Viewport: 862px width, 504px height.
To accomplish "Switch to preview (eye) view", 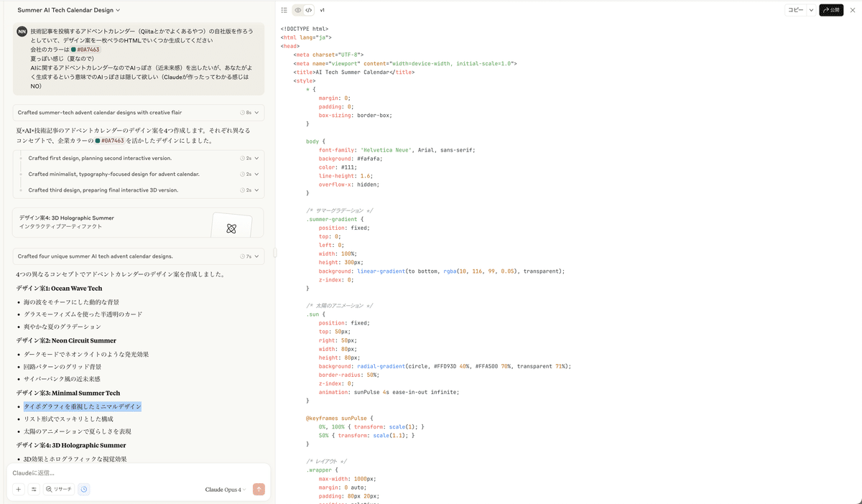I will coord(298,10).
